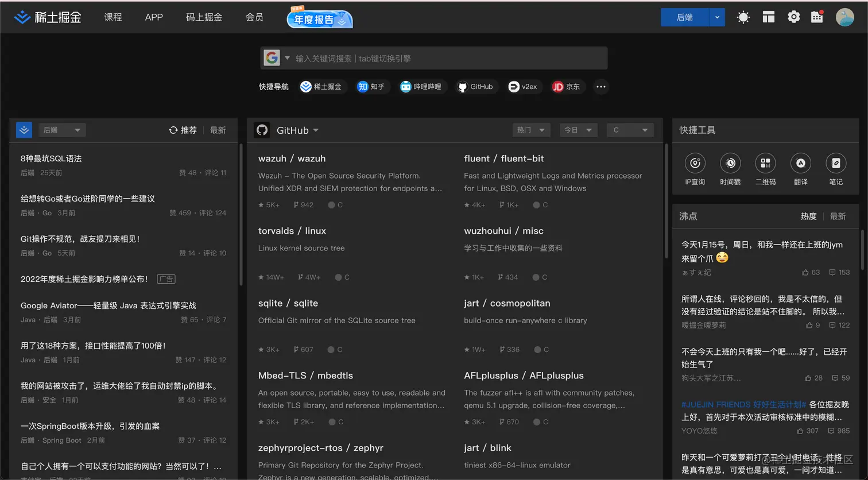Go to the 会员 menu item
Viewport: 868px width, 480px height.
(x=254, y=17)
